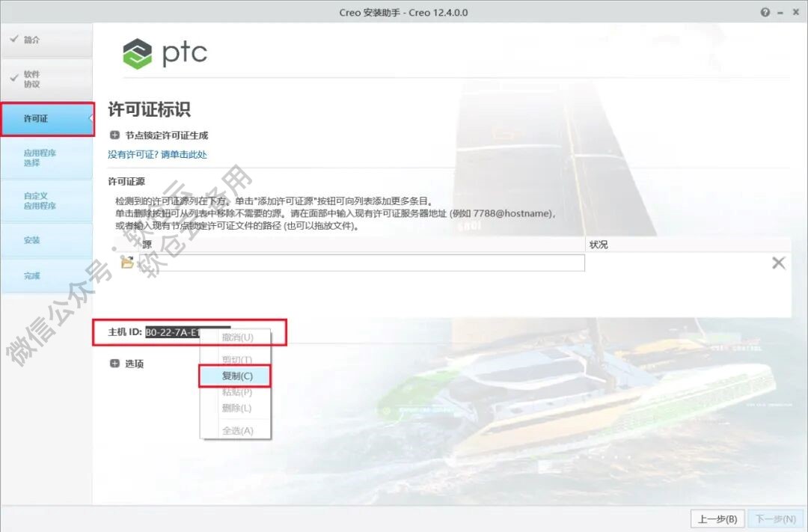Remove the license source using the X icon
Screen dimensions: 808x532
click(x=778, y=263)
